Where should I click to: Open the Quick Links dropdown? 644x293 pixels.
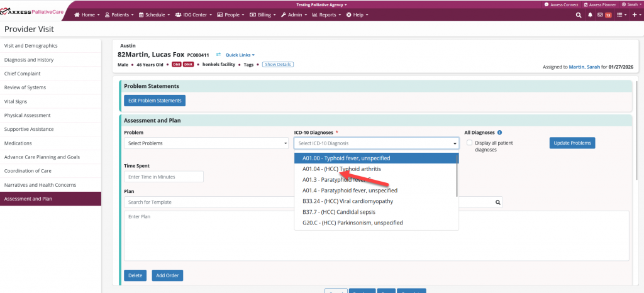coord(240,55)
